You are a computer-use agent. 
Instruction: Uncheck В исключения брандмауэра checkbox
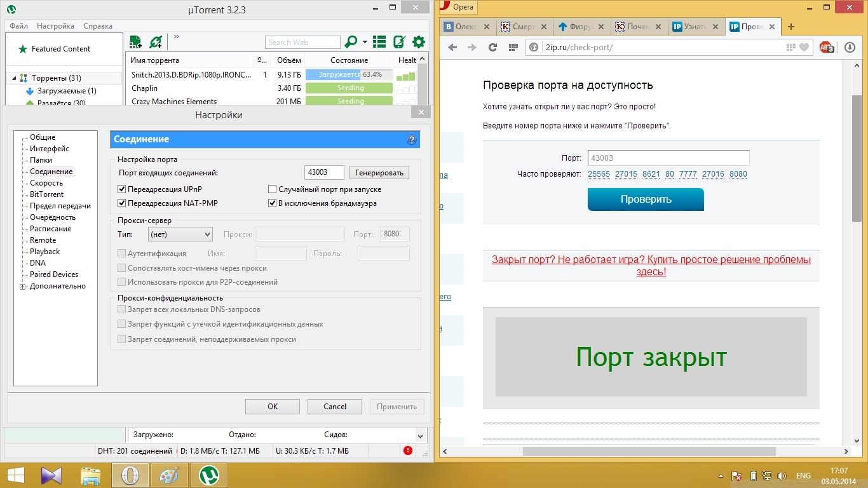coord(273,203)
